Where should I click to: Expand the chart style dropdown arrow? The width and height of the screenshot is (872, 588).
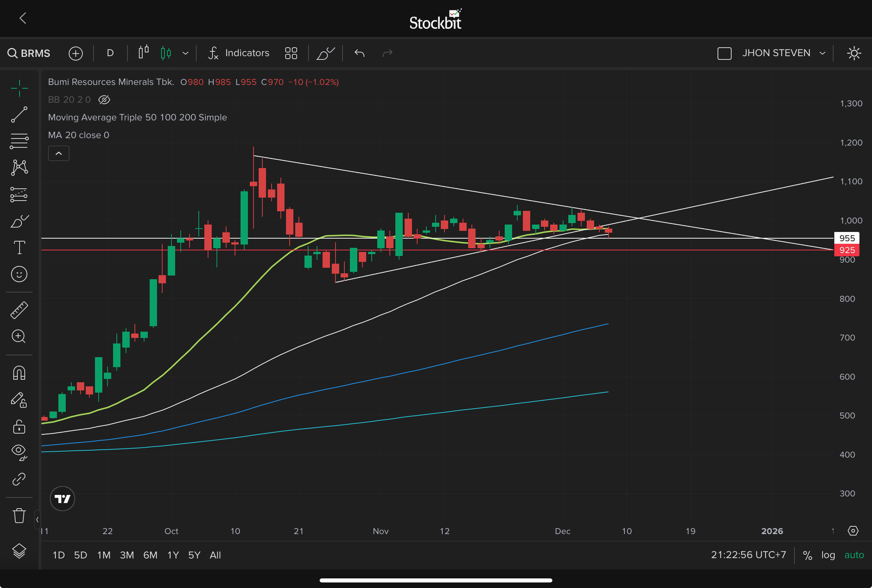(185, 53)
